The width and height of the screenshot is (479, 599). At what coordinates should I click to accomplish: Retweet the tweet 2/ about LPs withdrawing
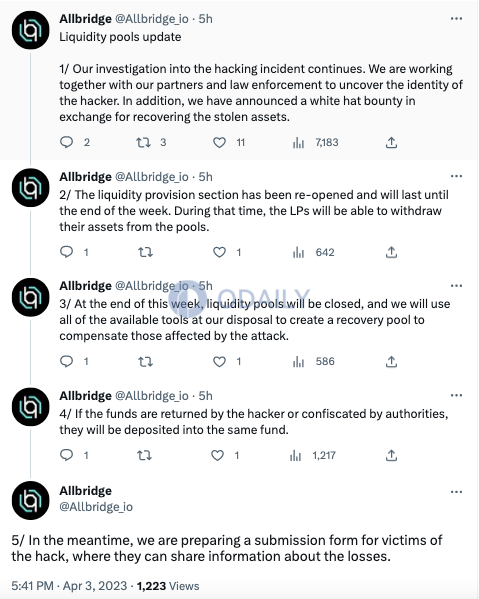point(145,252)
